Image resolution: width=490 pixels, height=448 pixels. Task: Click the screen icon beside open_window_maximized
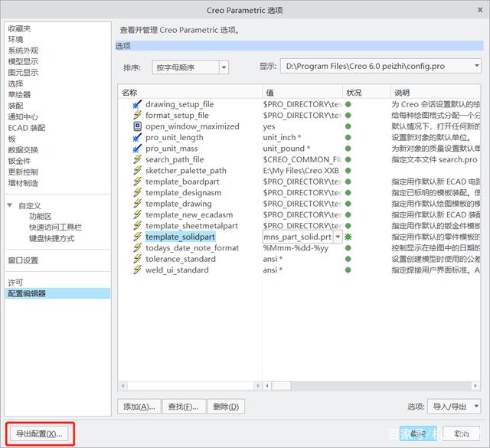[137, 126]
